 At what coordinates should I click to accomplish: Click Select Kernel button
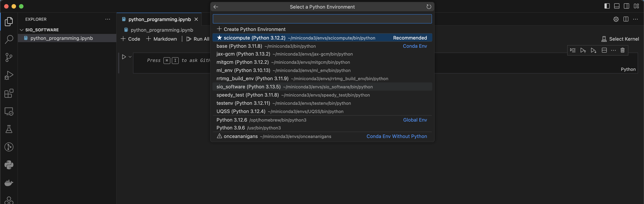pyautogui.click(x=620, y=39)
